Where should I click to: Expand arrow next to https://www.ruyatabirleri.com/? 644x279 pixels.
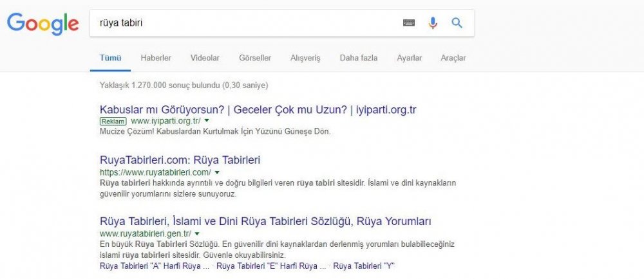coord(217,172)
